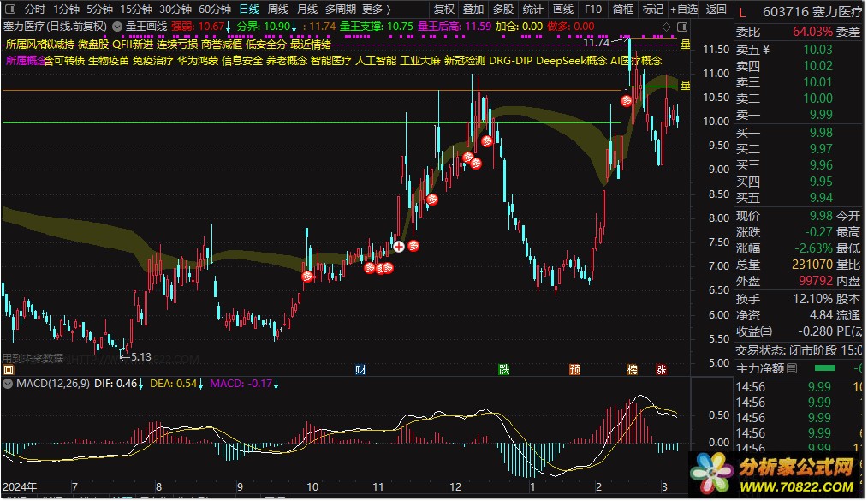
Task: Open the 统计 statistics tool
Action: point(533,9)
